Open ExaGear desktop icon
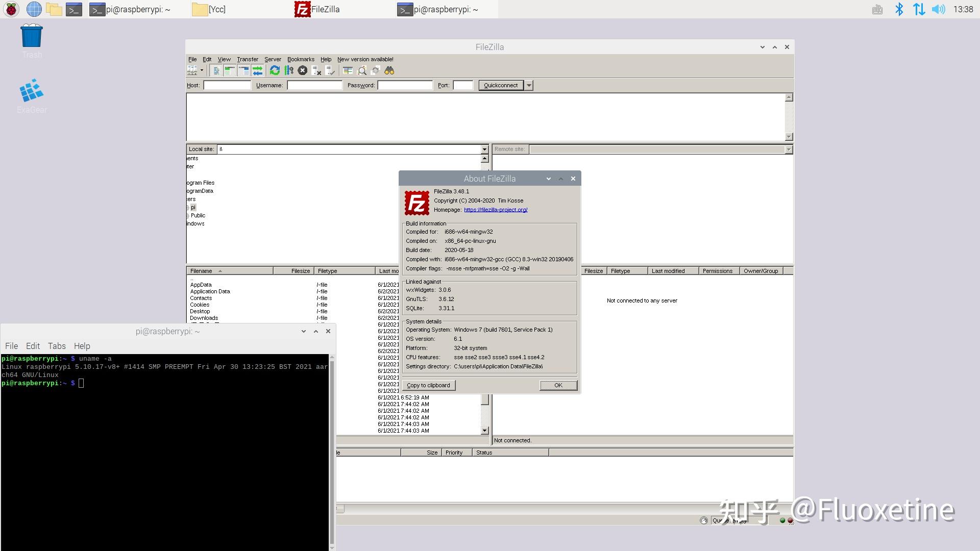 pyautogui.click(x=32, y=96)
